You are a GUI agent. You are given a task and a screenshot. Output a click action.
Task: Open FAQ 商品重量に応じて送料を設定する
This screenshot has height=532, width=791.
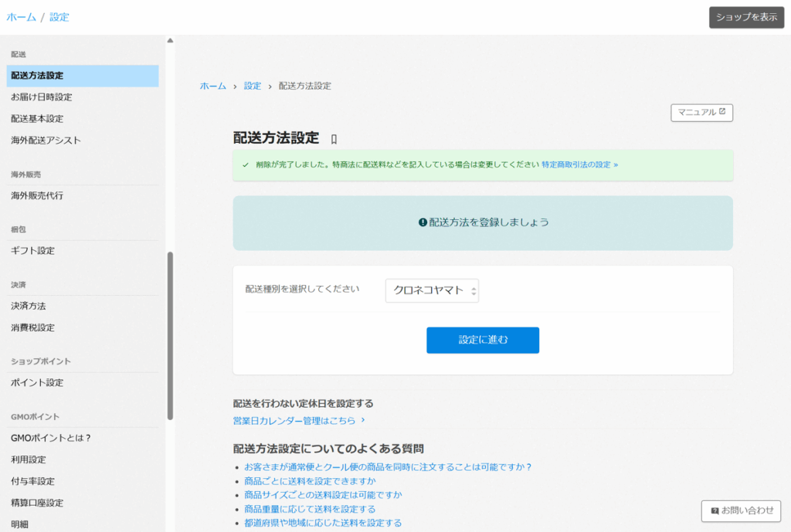(310, 510)
